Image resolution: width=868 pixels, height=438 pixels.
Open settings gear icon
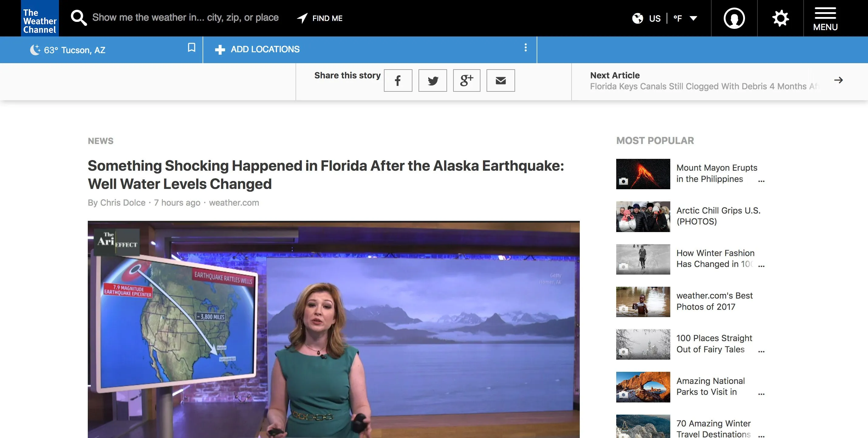781,18
